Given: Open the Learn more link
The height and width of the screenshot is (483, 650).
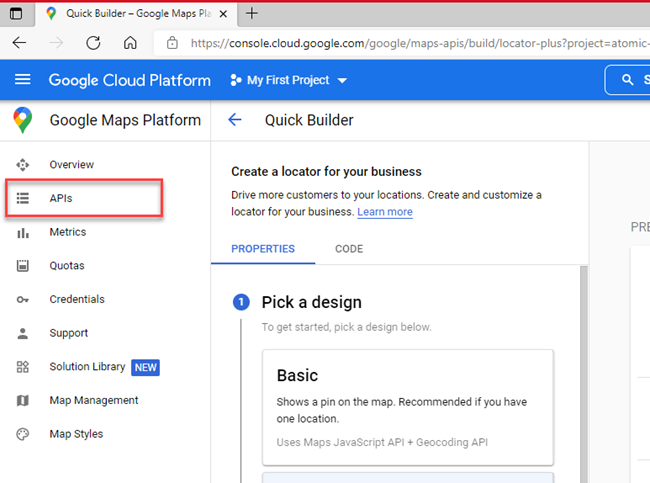Looking at the screenshot, I should [x=385, y=212].
